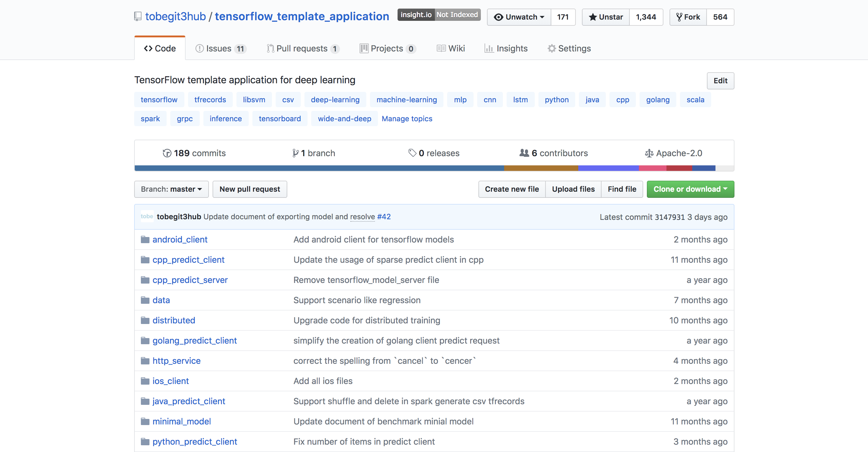Click the Pull requests icon tab
Screen dimensions: 868x452
coord(270,48)
